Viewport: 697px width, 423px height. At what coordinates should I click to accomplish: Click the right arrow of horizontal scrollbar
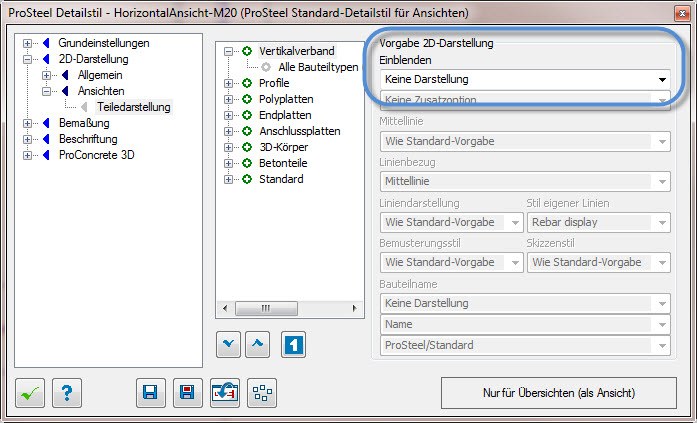pos(354,308)
